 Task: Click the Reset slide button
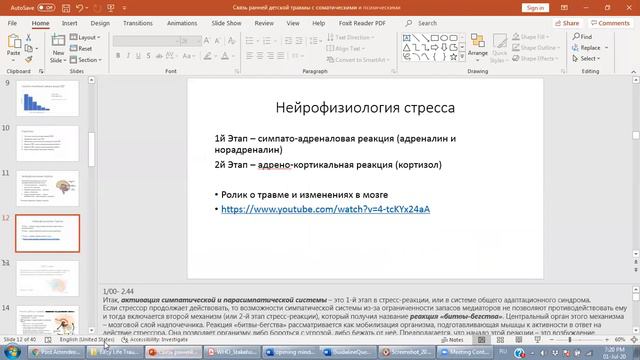(x=81, y=49)
